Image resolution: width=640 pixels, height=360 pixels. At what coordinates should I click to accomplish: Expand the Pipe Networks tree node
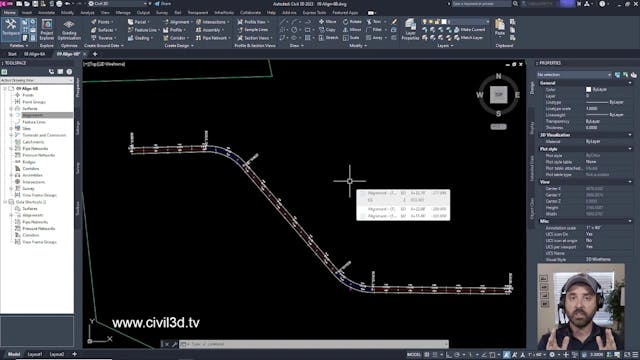(x=11, y=149)
